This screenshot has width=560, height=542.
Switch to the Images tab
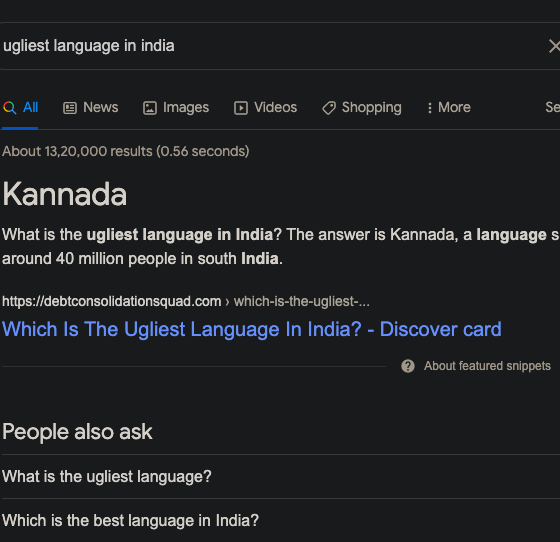(x=176, y=107)
